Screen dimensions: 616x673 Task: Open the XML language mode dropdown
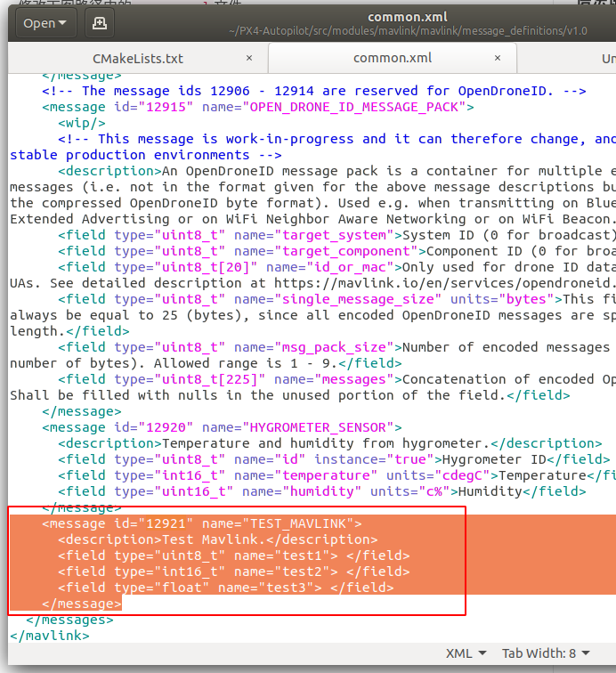(466, 653)
